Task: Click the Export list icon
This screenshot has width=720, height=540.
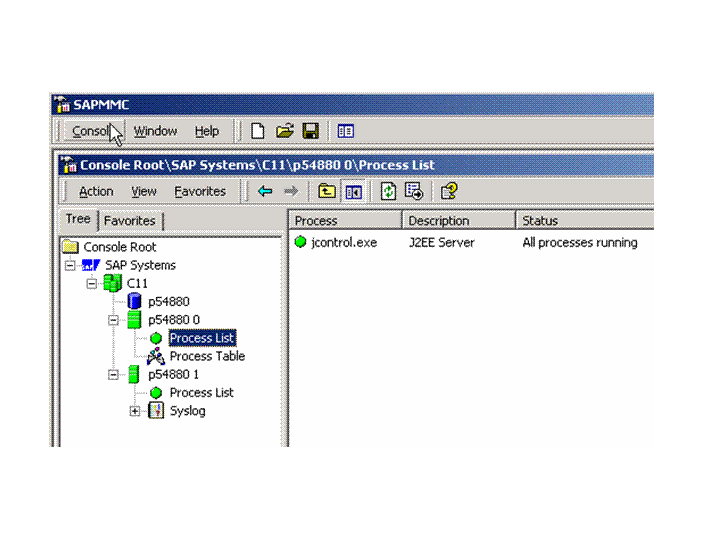Action: point(414,191)
